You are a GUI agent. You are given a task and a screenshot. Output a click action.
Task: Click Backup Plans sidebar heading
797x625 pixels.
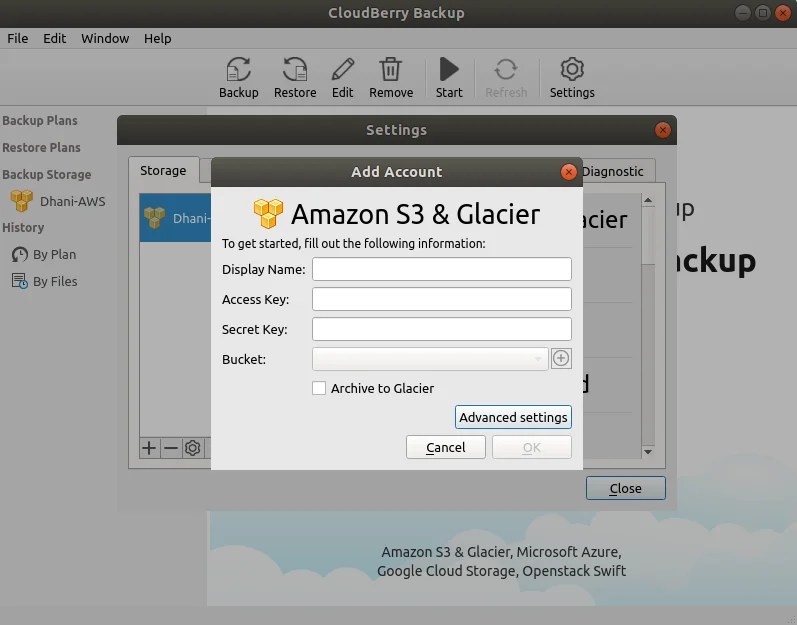point(40,120)
